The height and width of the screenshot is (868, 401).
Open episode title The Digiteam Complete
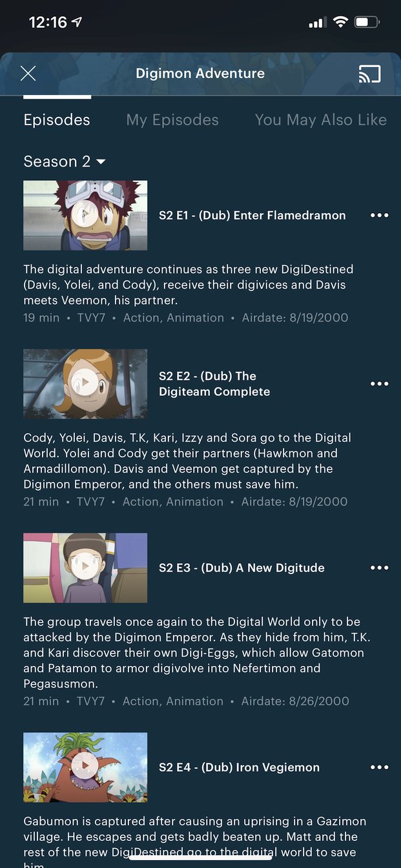tap(214, 384)
